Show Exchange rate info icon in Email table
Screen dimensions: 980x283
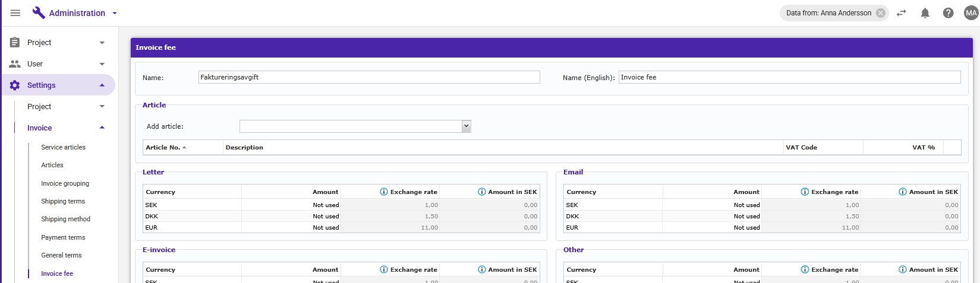805,192
